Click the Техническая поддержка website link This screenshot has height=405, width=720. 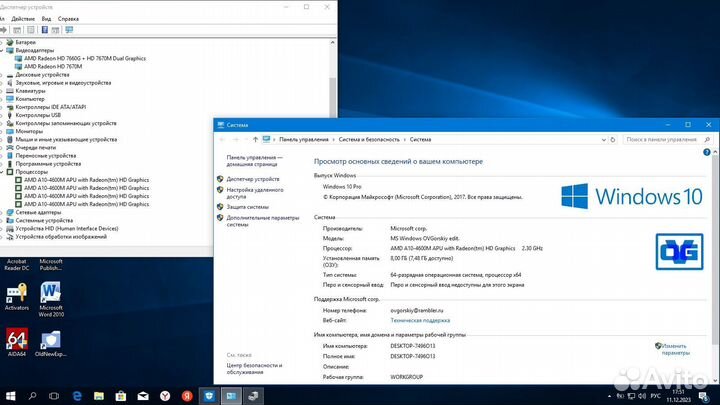[420, 321]
